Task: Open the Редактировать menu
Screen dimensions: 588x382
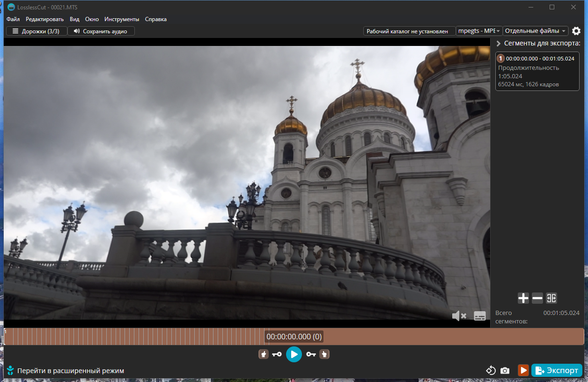Action: click(x=45, y=19)
